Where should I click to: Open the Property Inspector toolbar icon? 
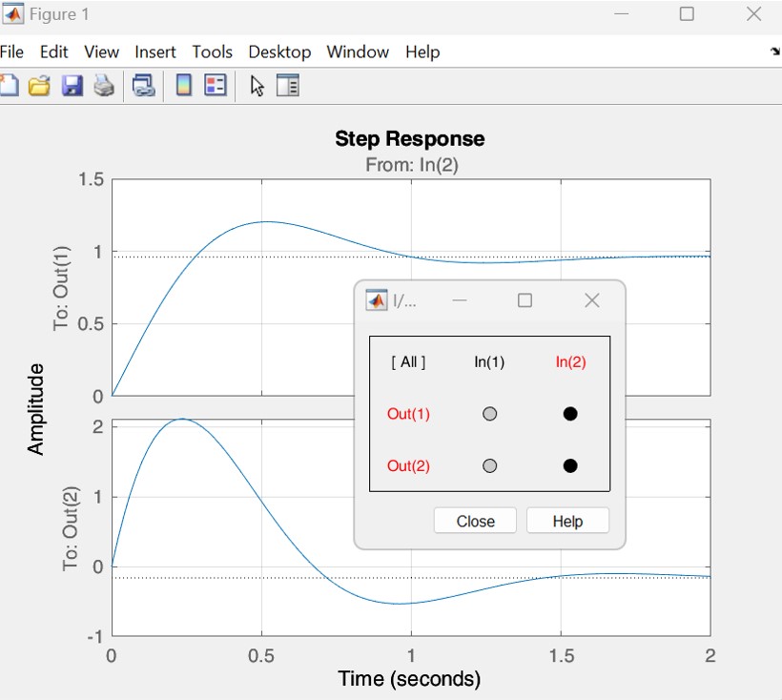point(288,86)
